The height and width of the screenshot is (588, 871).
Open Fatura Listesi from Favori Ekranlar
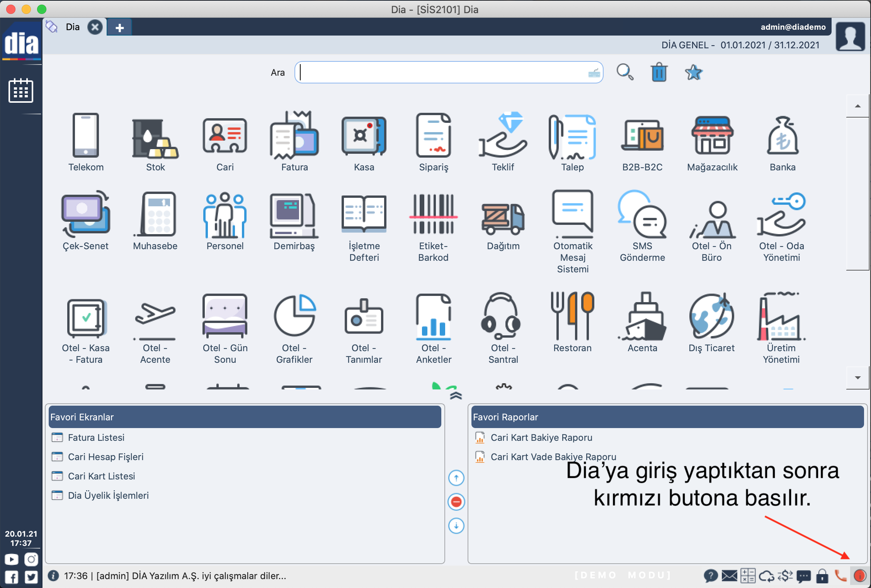click(x=96, y=438)
